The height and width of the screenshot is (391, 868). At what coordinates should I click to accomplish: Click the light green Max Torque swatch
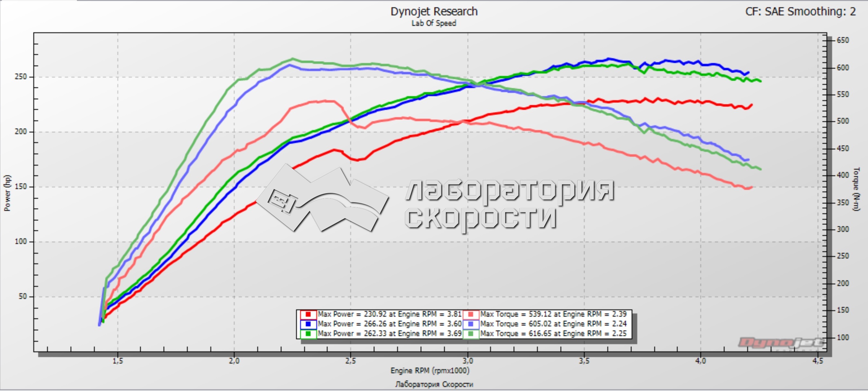click(471, 334)
